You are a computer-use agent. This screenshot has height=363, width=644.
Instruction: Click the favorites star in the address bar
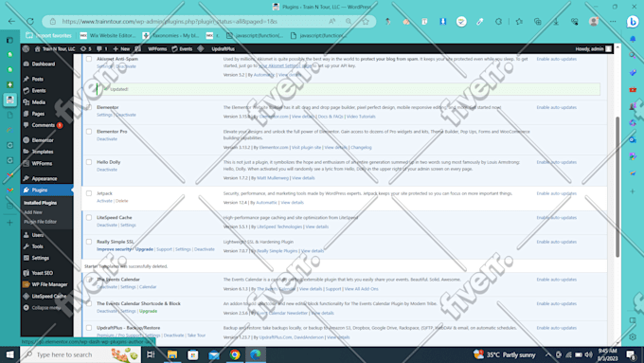tap(366, 22)
